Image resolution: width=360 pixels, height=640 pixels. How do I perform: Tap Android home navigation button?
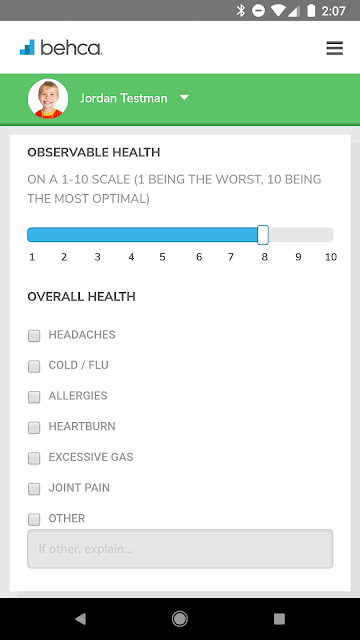point(180,619)
